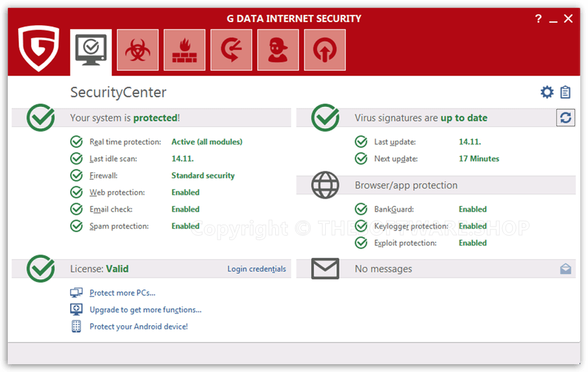Click the upgrade icon beside Upgrade functions
The image size is (588, 372).
[x=76, y=310]
